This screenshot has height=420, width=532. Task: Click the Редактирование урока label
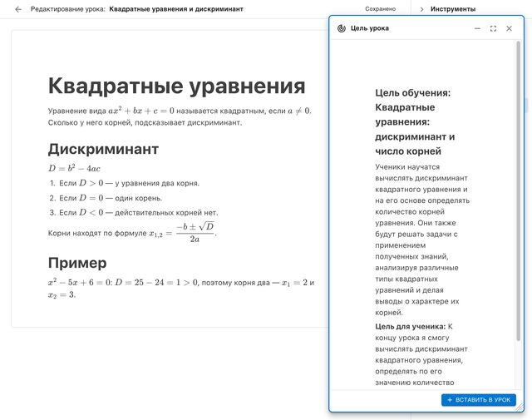[x=68, y=9]
